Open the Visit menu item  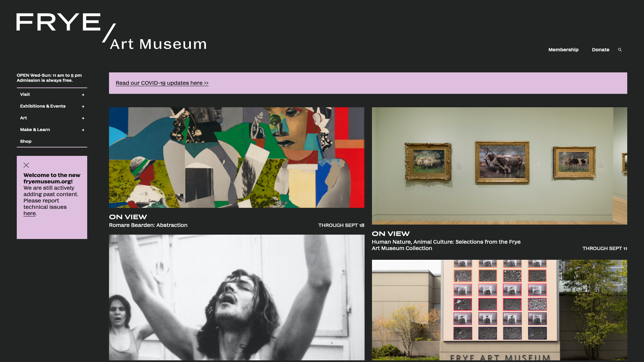click(x=25, y=95)
